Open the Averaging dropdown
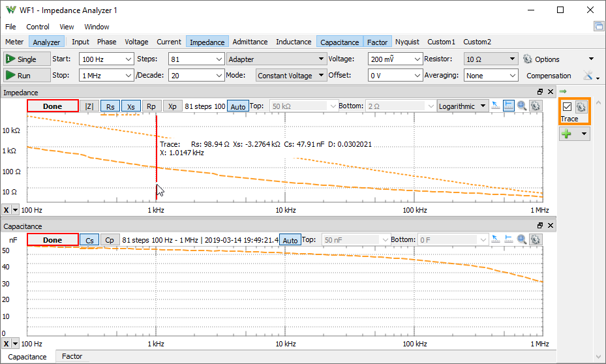Image resolution: width=606 pixels, height=364 pixels. 491,76
